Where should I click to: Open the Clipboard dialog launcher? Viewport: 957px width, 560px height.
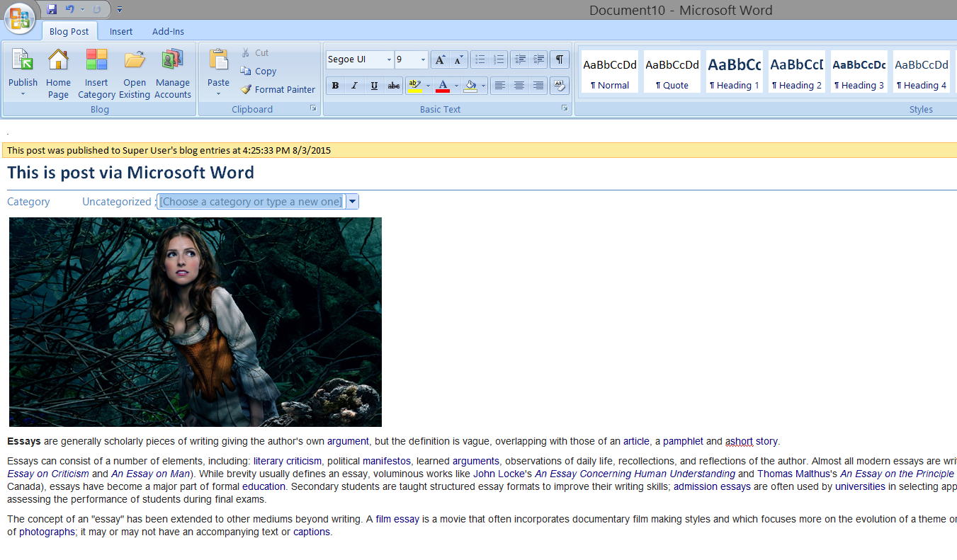click(x=313, y=109)
